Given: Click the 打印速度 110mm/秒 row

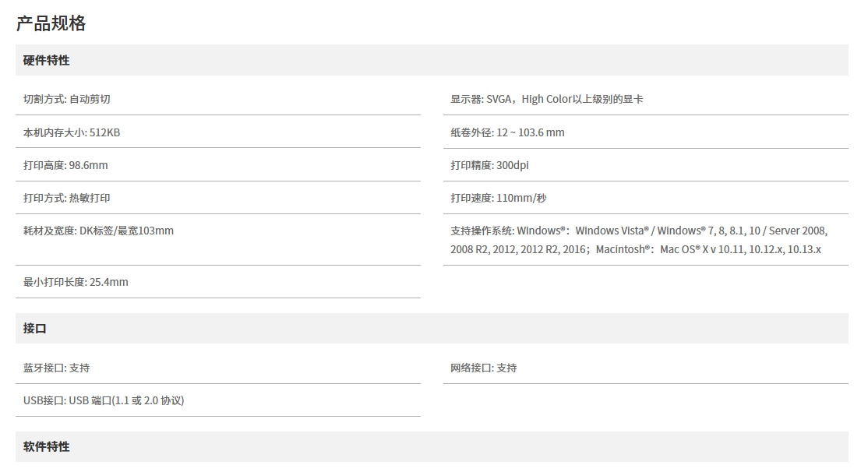Looking at the screenshot, I should (x=498, y=198).
